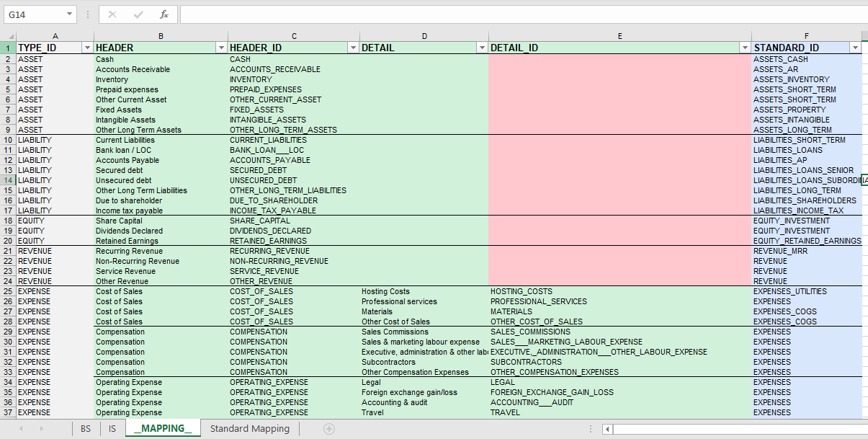Viewport: 868px width, 439px height.
Task: Click the Share Capital cell
Action: click(x=161, y=221)
